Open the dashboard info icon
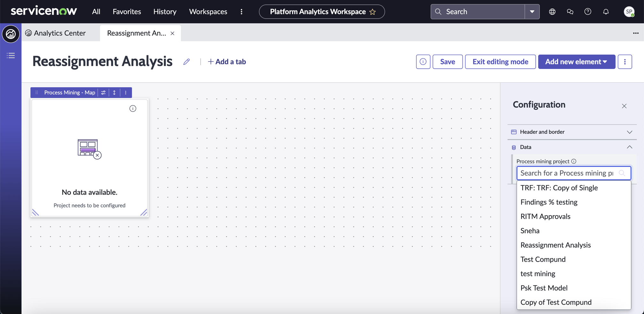 pyautogui.click(x=423, y=62)
